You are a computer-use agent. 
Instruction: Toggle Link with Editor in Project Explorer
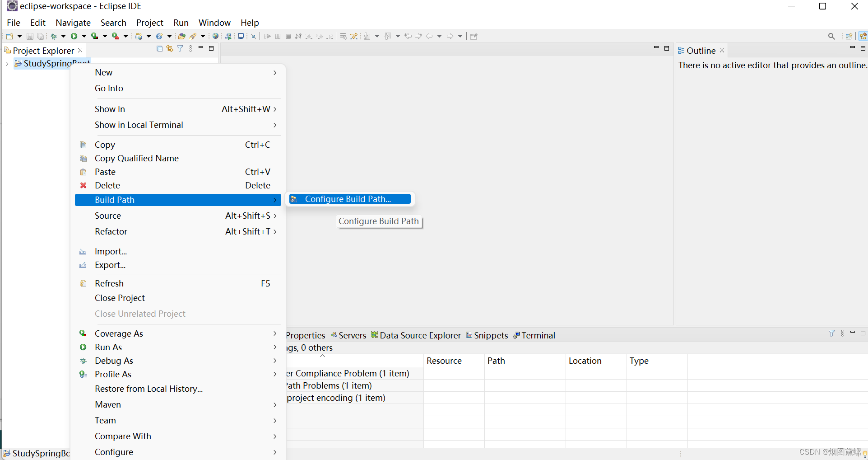[170, 48]
